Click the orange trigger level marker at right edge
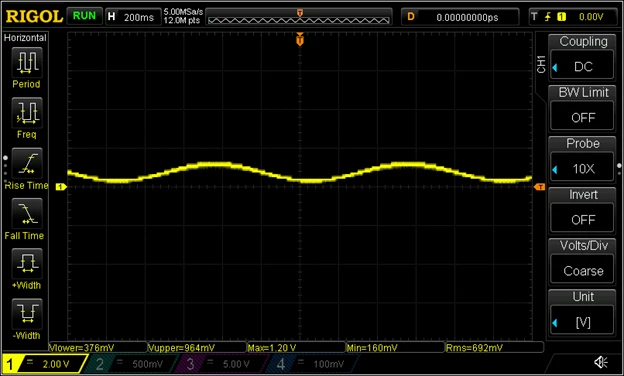 click(539, 187)
